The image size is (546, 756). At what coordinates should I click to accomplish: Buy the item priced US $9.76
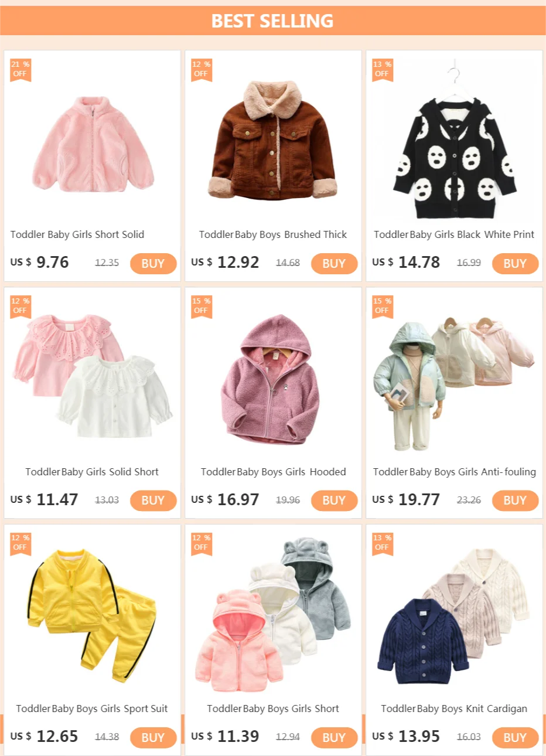pos(153,264)
